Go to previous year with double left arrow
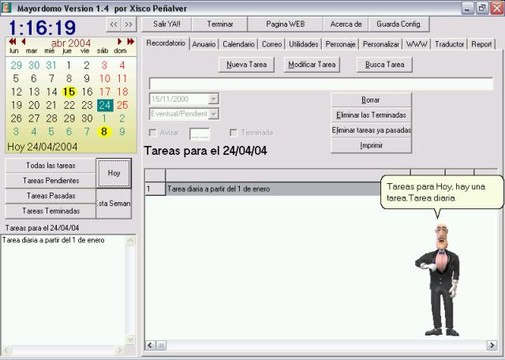505x360 pixels. click(x=12, y=41)
